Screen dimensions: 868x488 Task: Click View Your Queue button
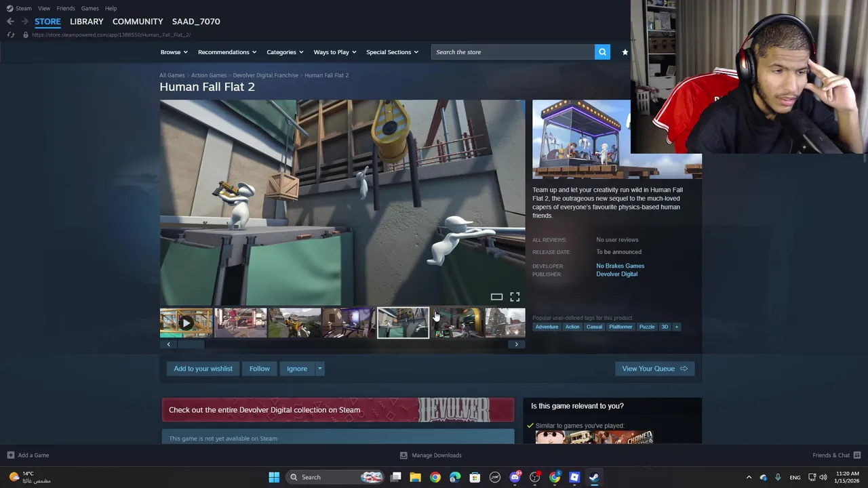(x=654, y=369)
